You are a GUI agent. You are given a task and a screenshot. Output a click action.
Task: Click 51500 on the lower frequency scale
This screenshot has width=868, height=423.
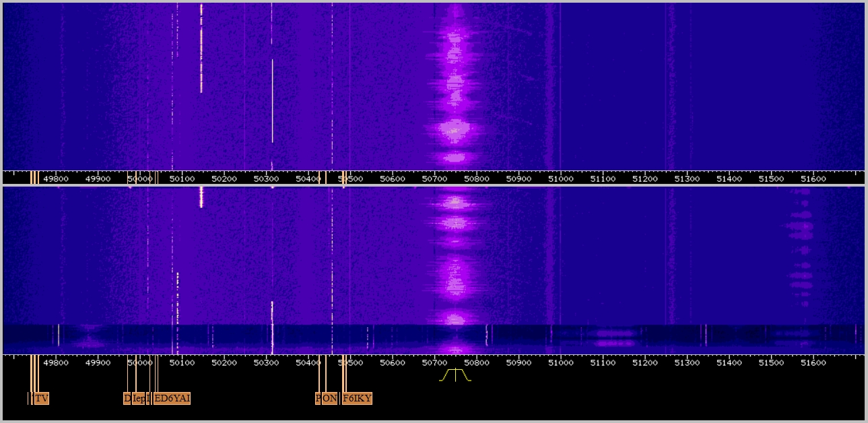point(772,362)
